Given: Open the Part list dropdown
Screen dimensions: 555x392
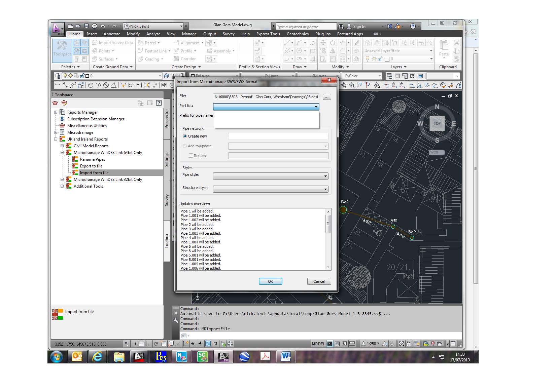Looking at the screenshot, I should tap(266, 107).
